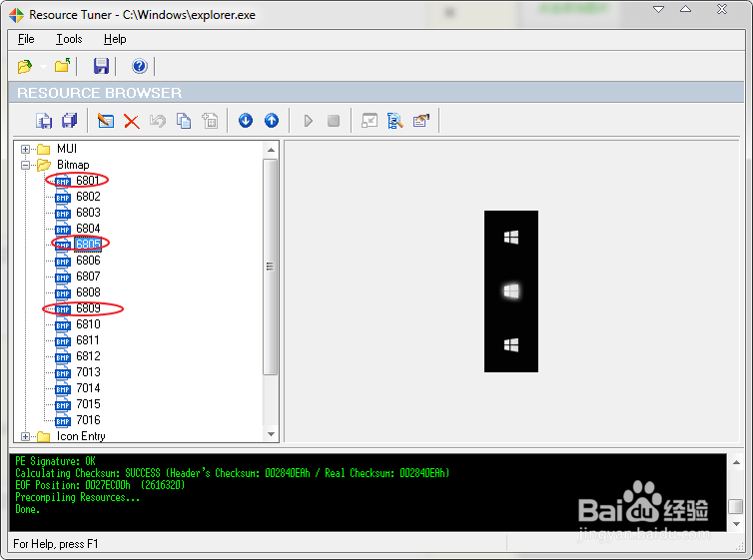This screenshot has height=560, width=753.
Task: Click the 'Done.' log line
Action: point(27,510)
